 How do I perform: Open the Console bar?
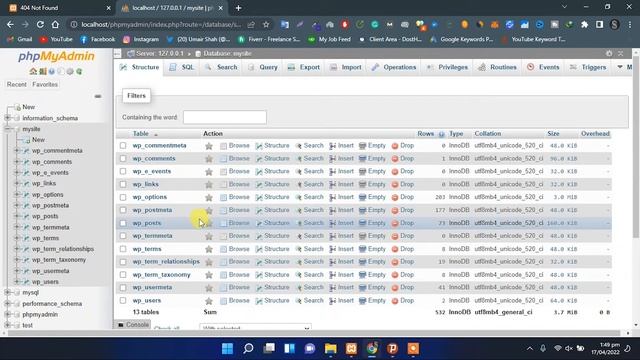point(133,325)
